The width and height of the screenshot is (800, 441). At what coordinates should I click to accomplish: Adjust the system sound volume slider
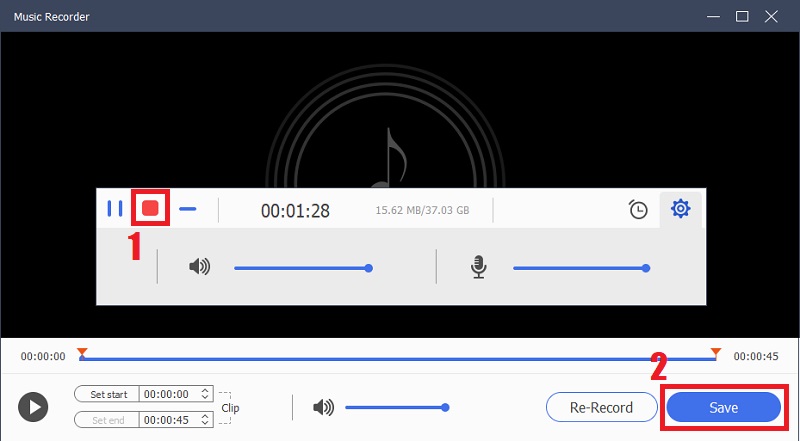(x=303, y=268)
